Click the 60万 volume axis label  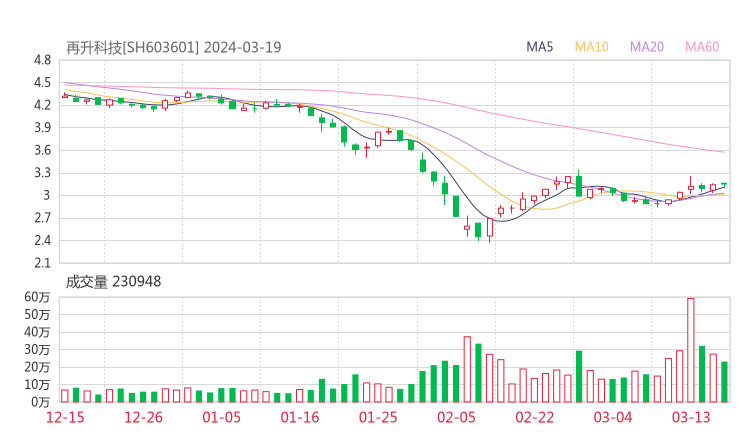pos(37,297)
